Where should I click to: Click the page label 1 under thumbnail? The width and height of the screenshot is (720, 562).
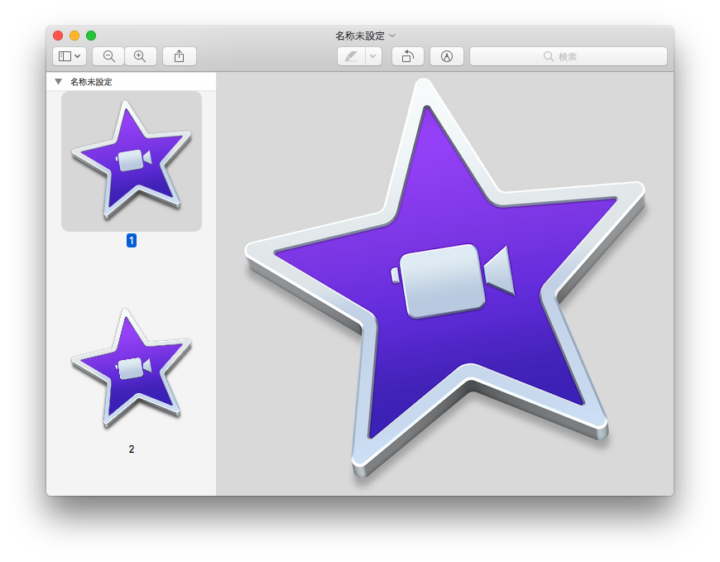tap(131, 241)
